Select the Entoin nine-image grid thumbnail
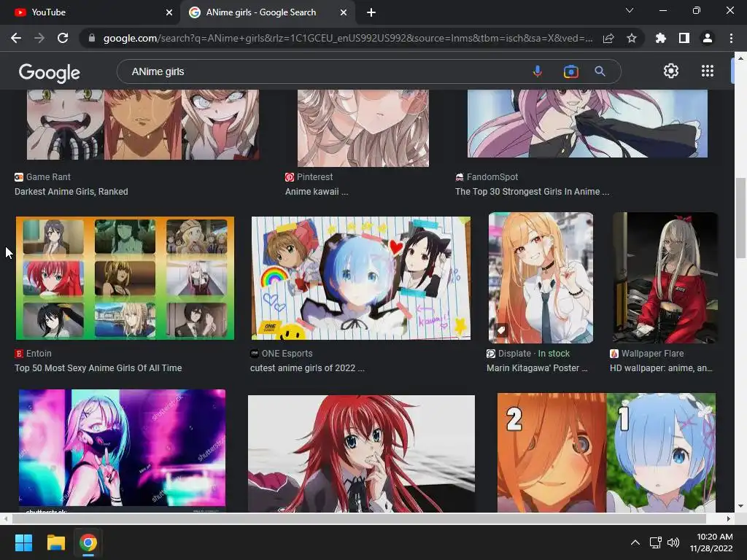This screenshot has width=747, height=560. pyautogui.click(x=125, y=278)
